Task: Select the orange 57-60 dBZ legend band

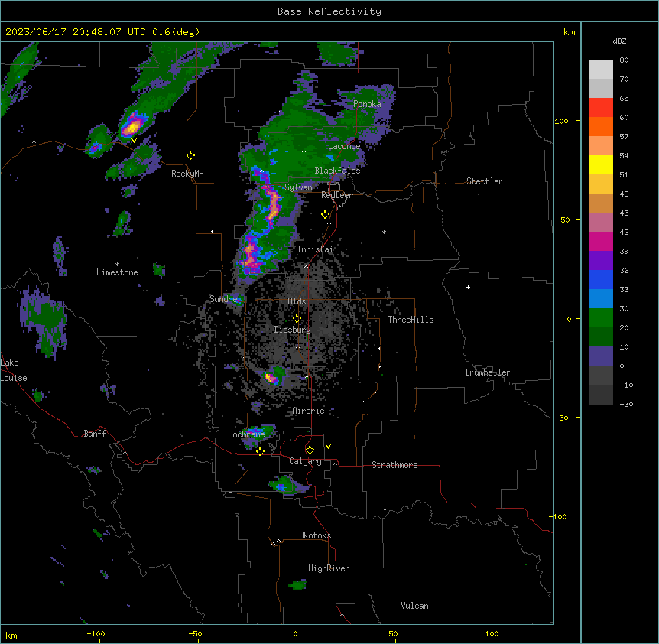Action: pyautogui.click(x=601, y=126)
